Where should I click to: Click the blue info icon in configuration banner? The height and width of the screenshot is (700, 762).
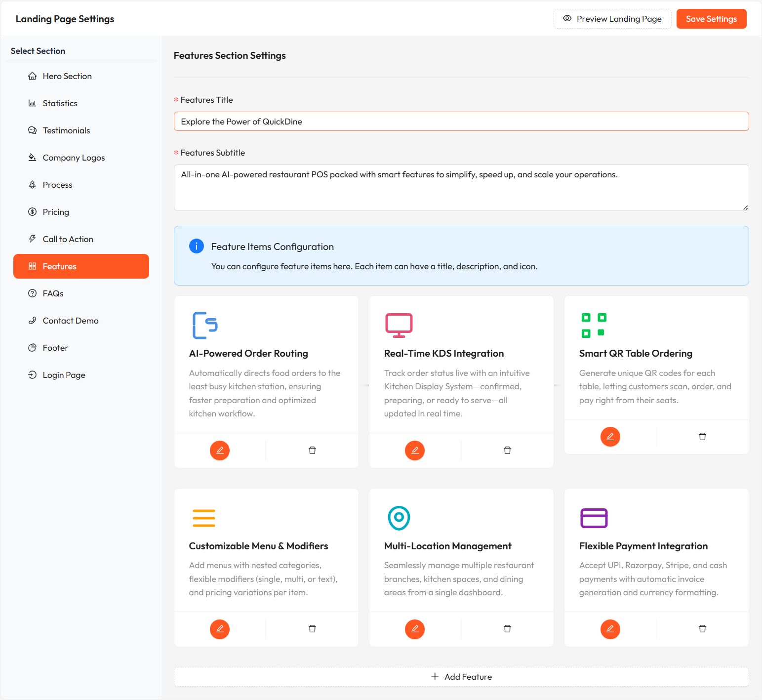(197, 246)
